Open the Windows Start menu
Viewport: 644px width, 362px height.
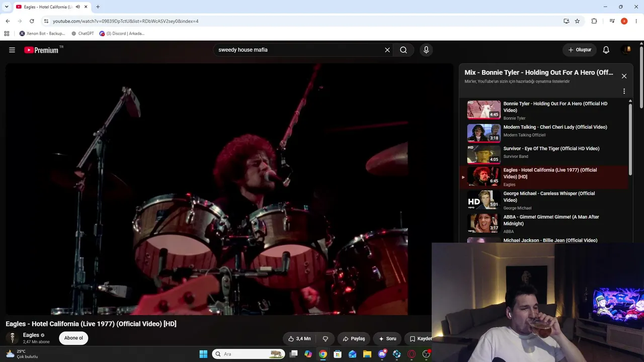coord(203,354)
